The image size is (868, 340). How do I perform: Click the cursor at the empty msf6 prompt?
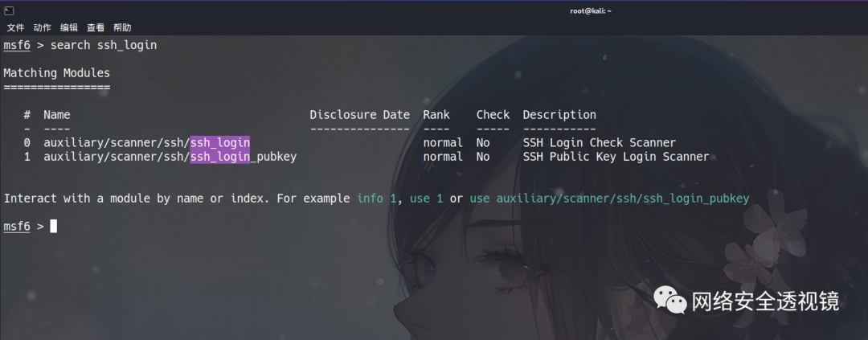tap(54, 226)
